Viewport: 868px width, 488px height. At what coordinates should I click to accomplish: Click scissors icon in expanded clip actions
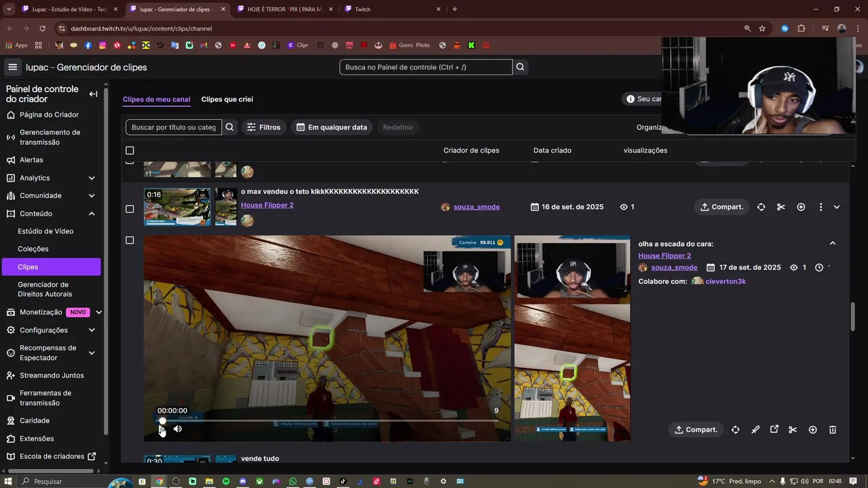(793, 430)
